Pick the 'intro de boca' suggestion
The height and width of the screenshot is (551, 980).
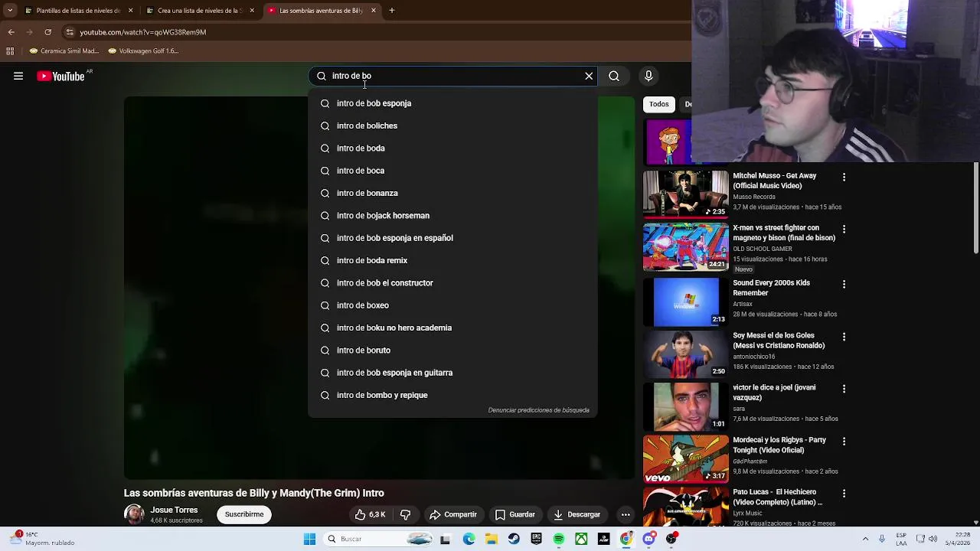point(452,171)
